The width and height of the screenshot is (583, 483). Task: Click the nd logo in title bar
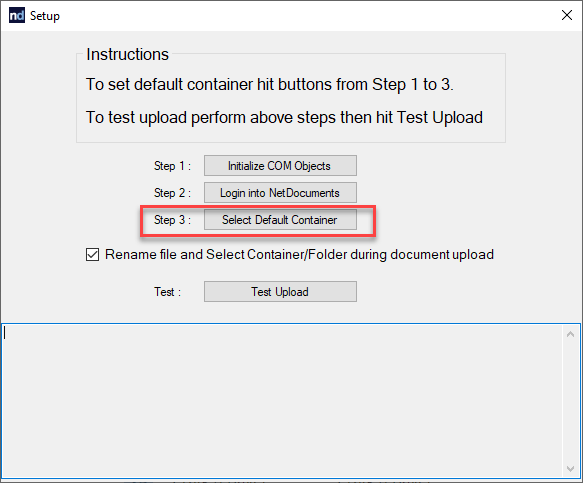pos(17,16)
